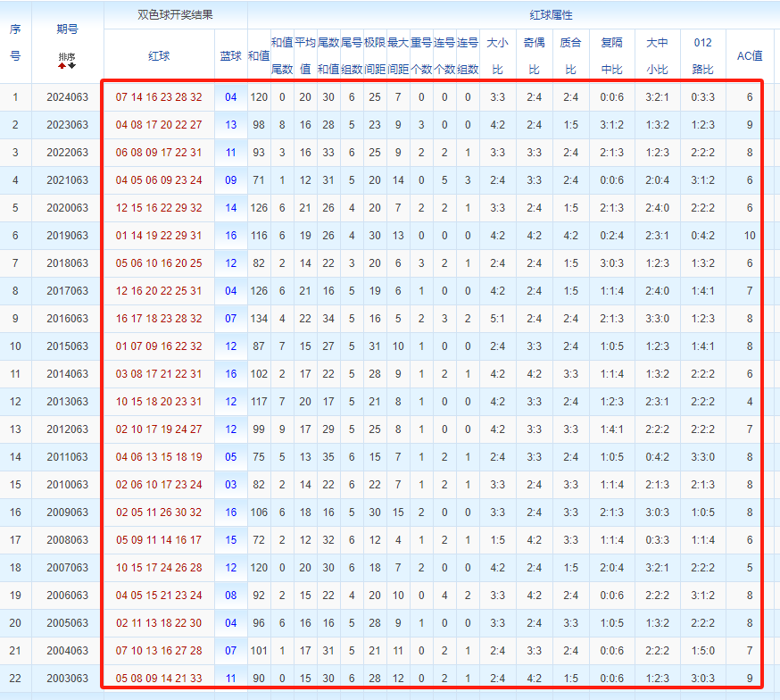This screenshot has width=780, height=700.
Task: Click blue ball 13 in row 2023063
Action: pos(231,125)
